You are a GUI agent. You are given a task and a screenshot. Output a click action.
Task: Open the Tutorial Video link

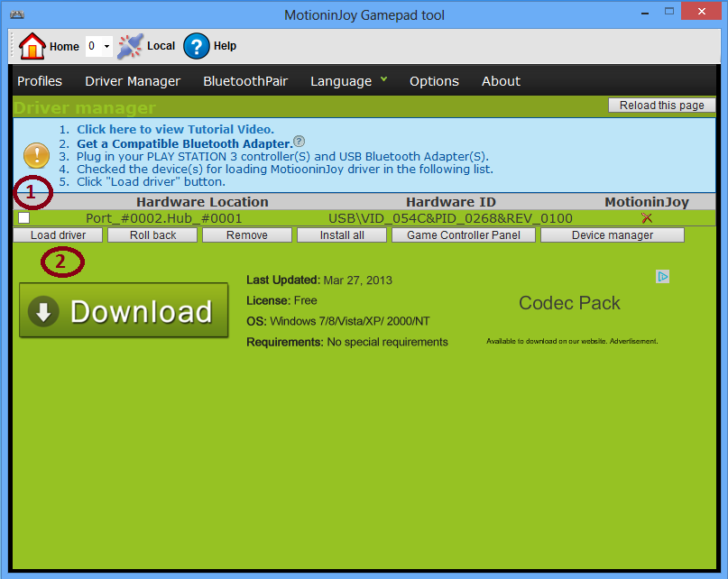click(x=175, y=129)
